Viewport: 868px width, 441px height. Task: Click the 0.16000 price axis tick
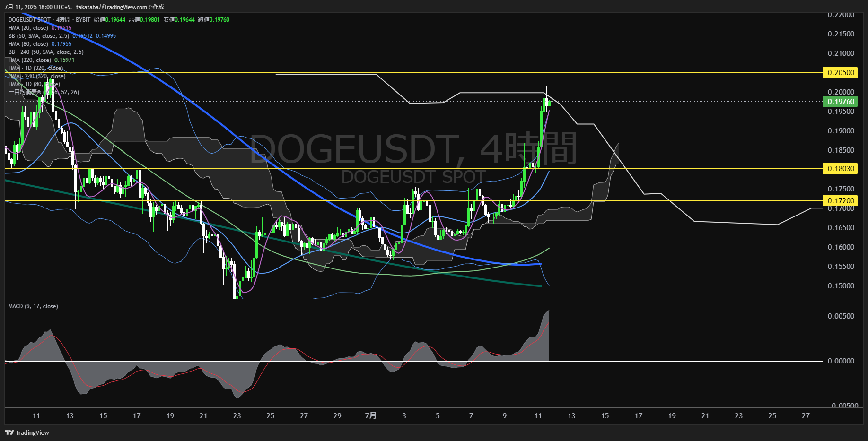(841, 247)
